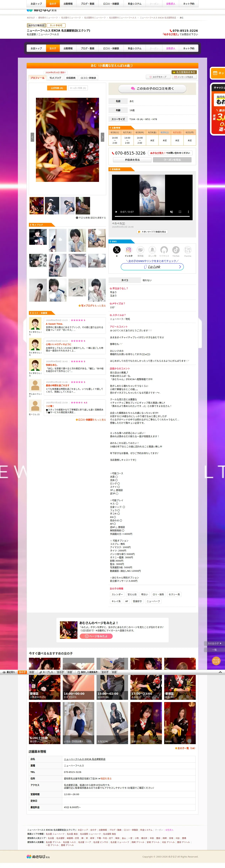This screenshot has height=868, width=225.
Task: Click the calendar ネット予約 side icon
Action: [215, 73]
